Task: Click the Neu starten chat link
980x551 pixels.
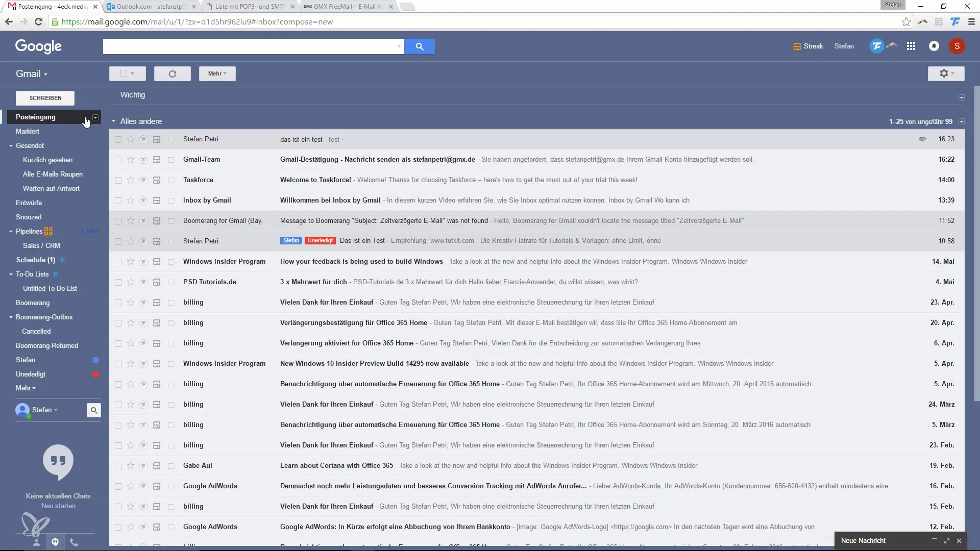Action: click(58, 506)
